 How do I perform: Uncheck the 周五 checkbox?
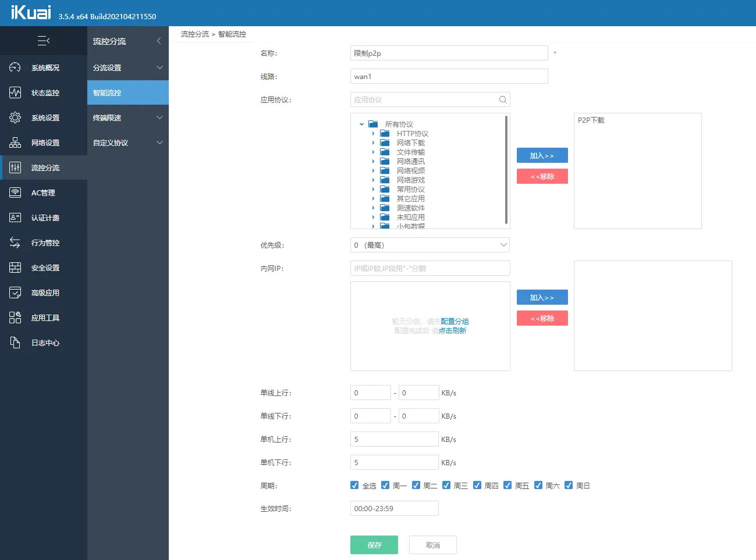tap(507, 485)
